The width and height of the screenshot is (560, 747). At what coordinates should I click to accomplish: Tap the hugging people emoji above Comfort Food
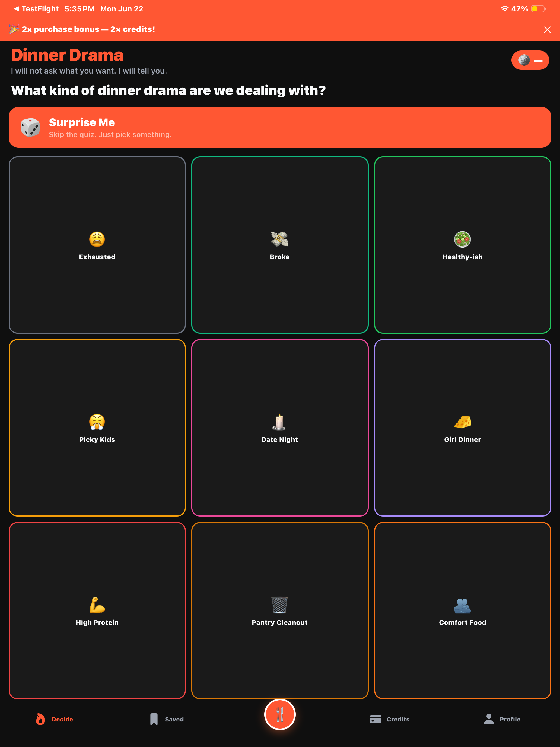(462, 606)
